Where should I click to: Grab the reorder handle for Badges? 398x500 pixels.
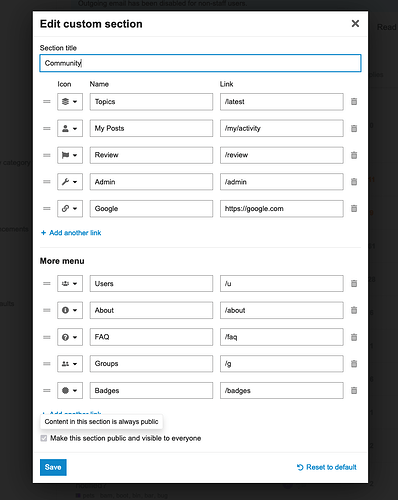pyautogui.click(x=47, y=390)
